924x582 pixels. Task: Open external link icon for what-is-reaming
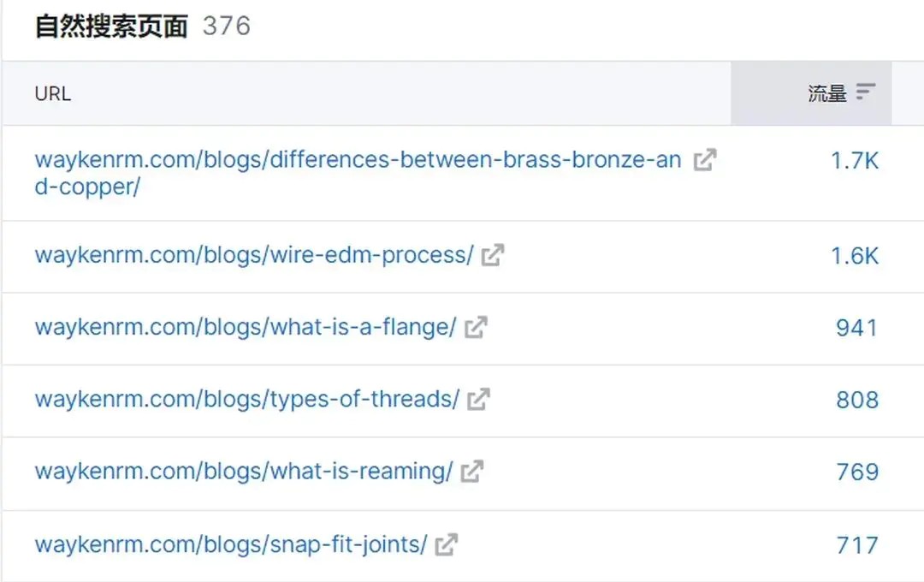(x=472, y=472)
